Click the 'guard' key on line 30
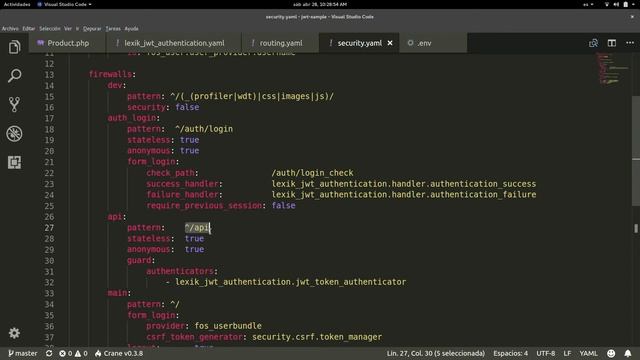 pyautogui.click(x=139, y=260)
